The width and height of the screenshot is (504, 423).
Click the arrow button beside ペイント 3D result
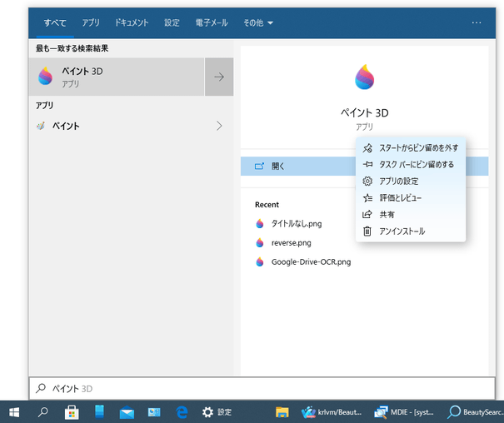click(x=219, y=77)
